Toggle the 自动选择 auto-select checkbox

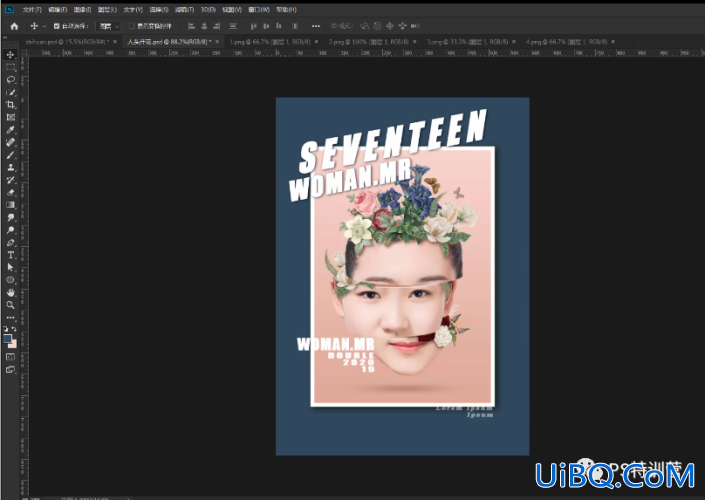click(x=57, y=26)
